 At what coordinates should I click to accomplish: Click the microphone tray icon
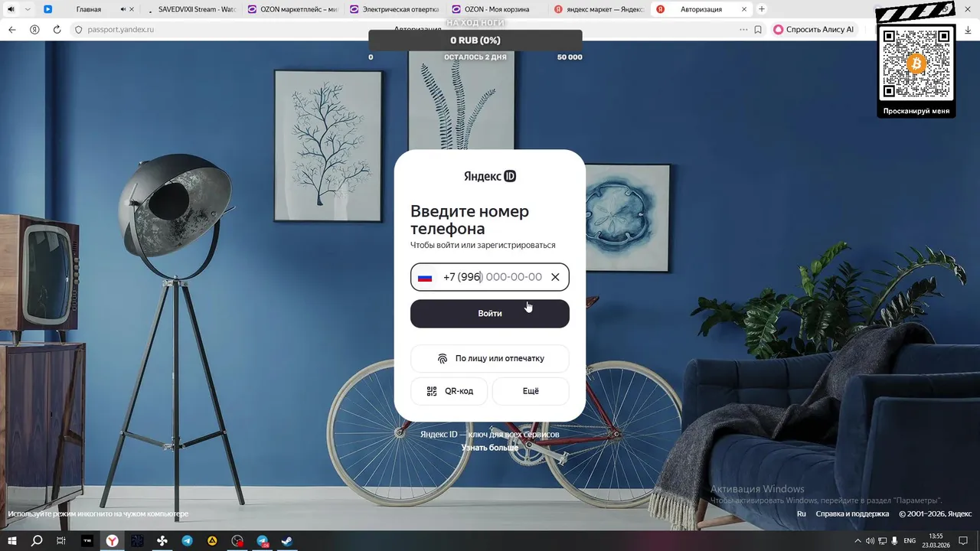point(894,540)
